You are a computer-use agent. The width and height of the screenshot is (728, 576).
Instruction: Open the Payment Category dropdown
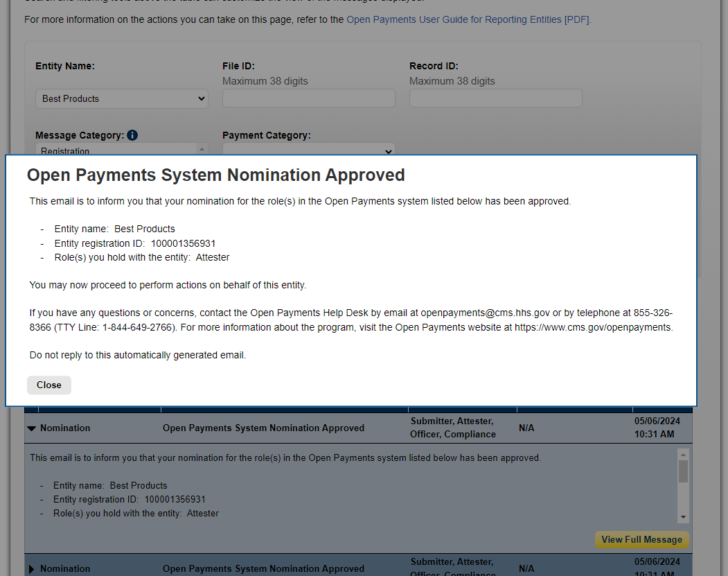pos(309,150)
